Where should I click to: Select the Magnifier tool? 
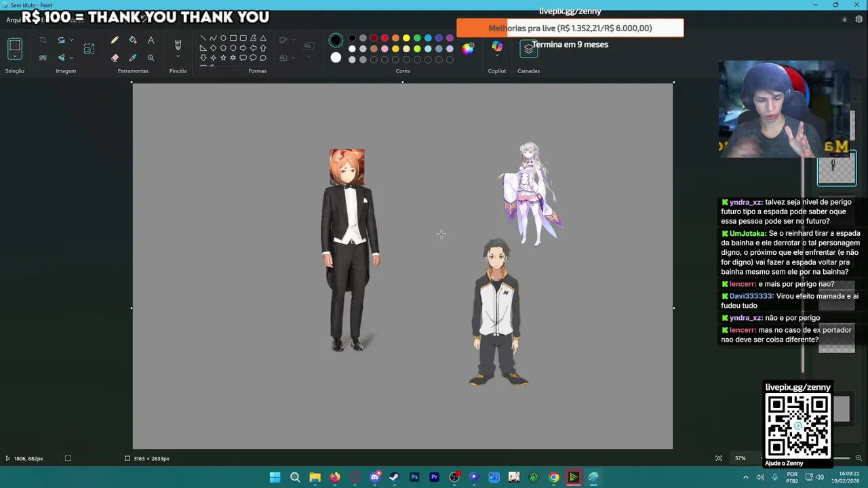[151, 58]
